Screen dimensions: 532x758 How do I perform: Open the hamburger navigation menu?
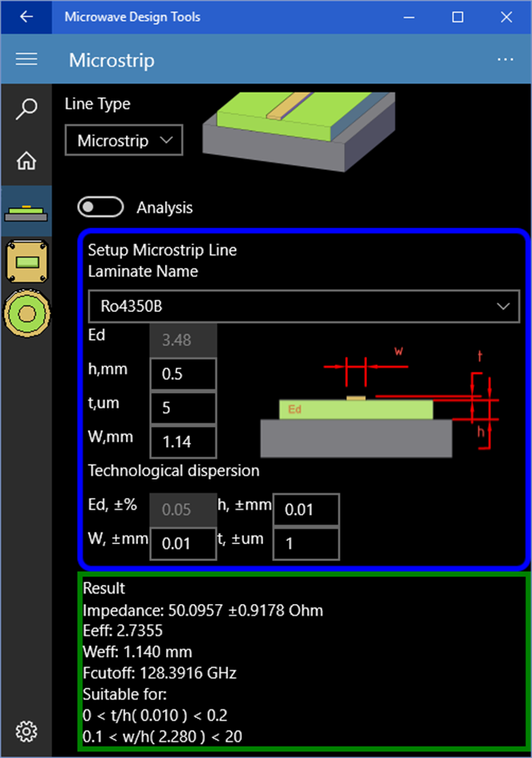coord(26,59)
